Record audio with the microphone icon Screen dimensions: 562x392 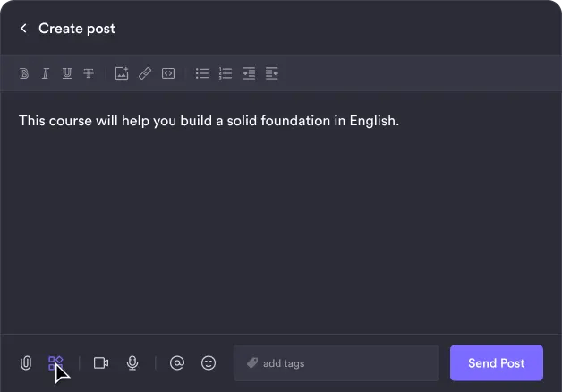(x=132, y=363)
